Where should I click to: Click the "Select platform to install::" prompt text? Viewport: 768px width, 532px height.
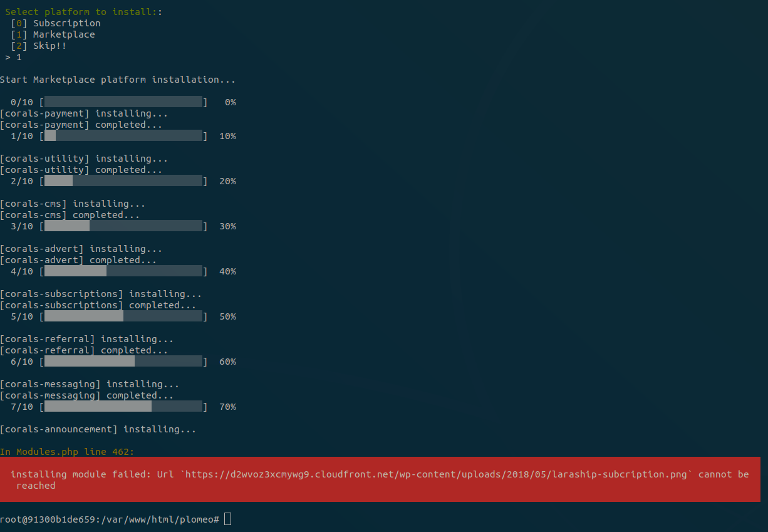coord(83,12)
